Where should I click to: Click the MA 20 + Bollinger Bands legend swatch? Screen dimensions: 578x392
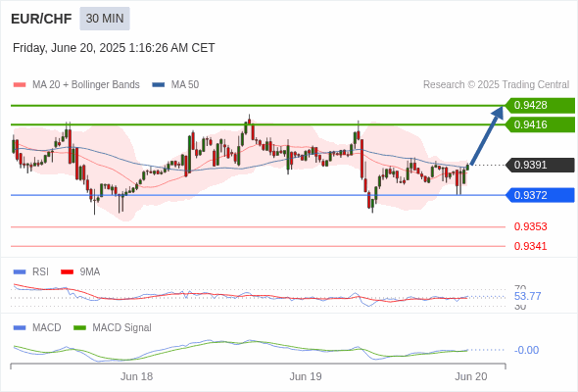click(x=20, y=85)
